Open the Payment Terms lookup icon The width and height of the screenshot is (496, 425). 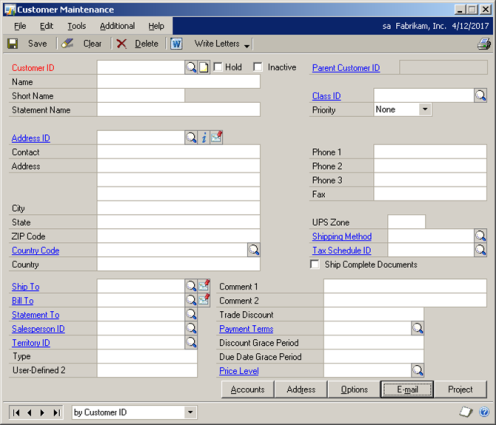(417, 329)
